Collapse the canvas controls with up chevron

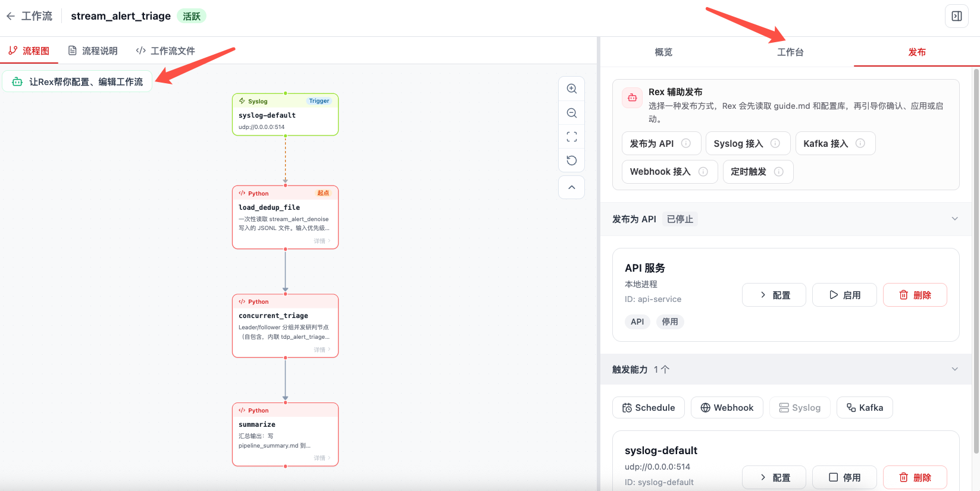click(572, 187)
